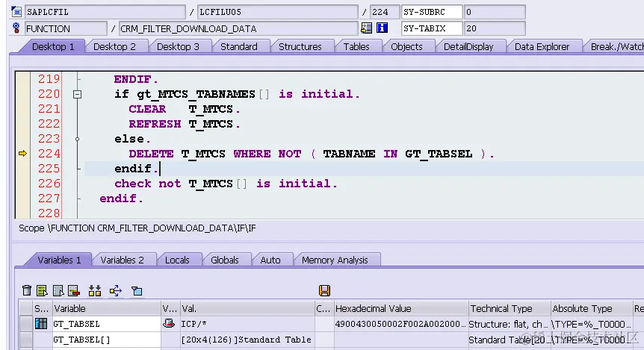Switch to the Desktop 3 tab

(x=178, y=47)
